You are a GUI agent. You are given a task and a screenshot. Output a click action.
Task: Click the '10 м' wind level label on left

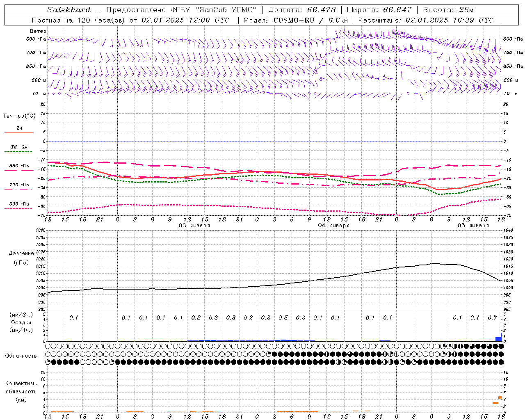(39, 94)
